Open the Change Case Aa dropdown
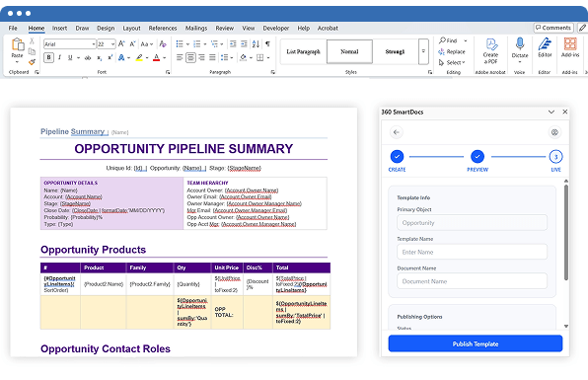Viewport: 588px width, 380px height. coord(147,43)
